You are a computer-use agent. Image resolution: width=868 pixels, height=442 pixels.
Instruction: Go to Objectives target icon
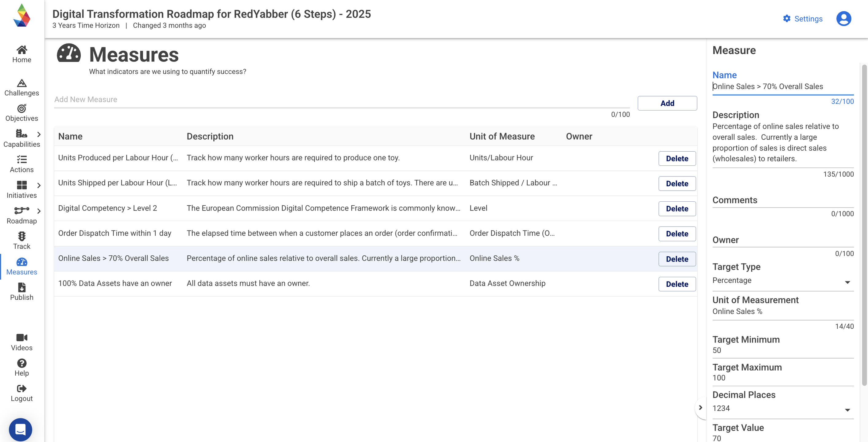(x=21, y=108)
